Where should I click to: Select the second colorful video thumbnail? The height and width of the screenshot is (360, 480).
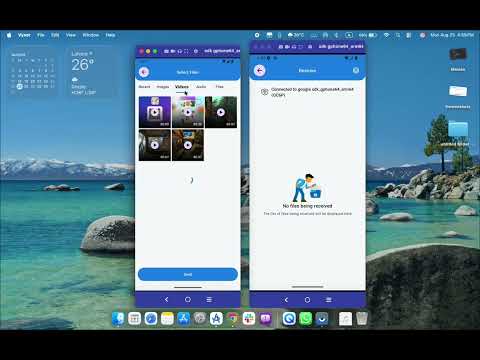click(188, 112)
